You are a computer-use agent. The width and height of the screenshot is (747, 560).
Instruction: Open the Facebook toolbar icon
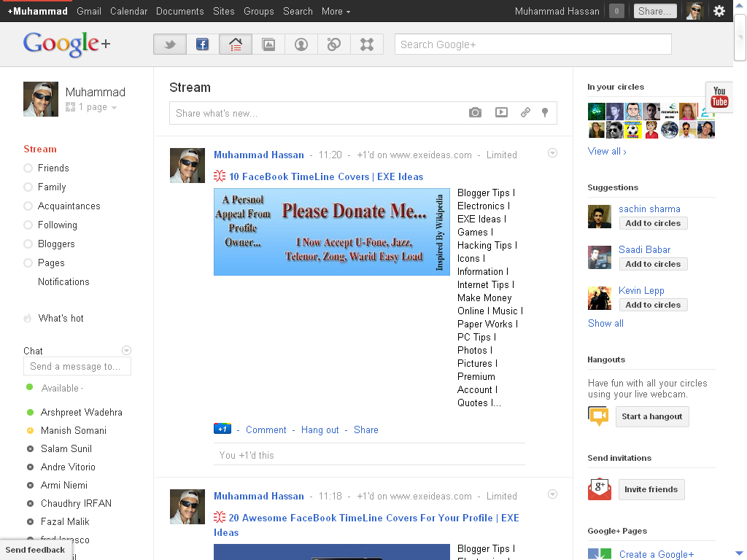203,44
